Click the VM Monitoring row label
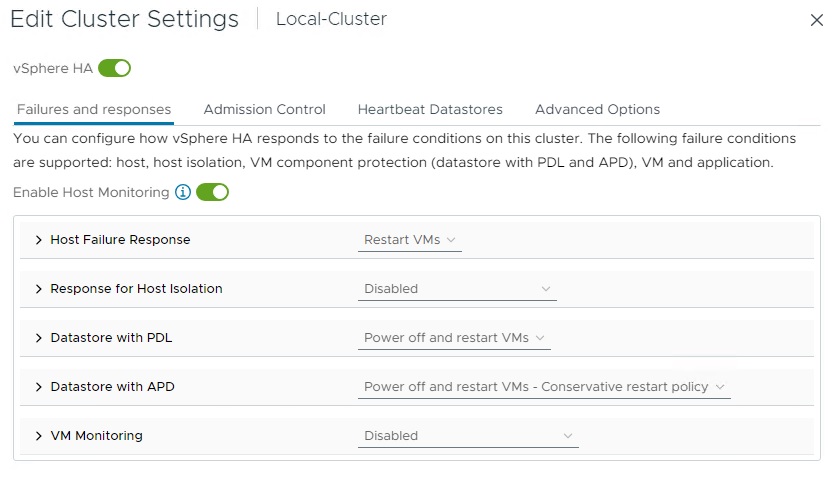Viewport: 838px width, 483px height. 96,436
